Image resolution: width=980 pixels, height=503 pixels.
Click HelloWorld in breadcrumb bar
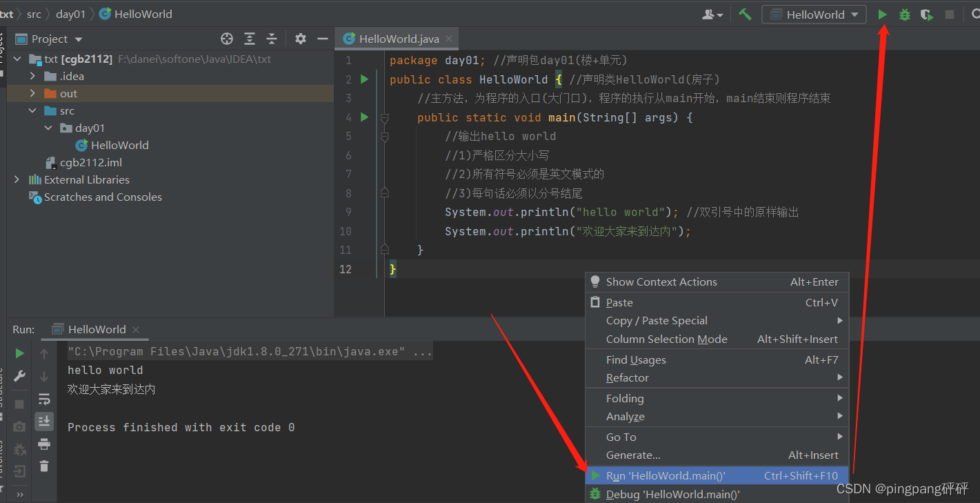136,14
